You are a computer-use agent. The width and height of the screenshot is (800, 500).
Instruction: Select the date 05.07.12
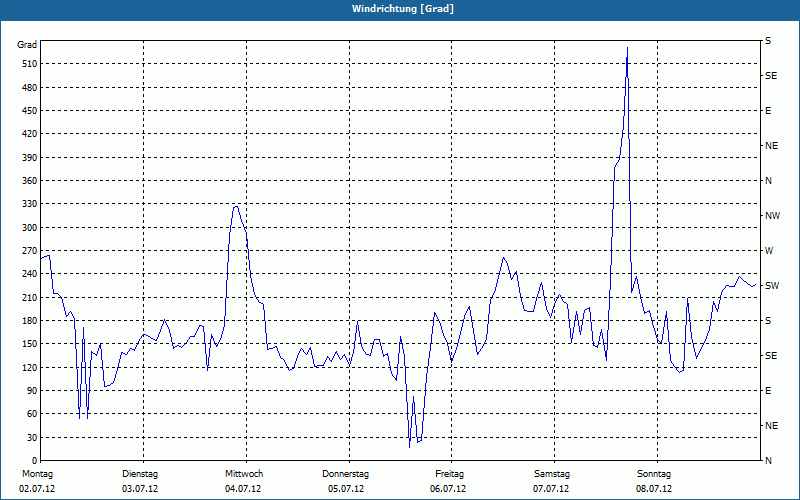coord(346,489)
